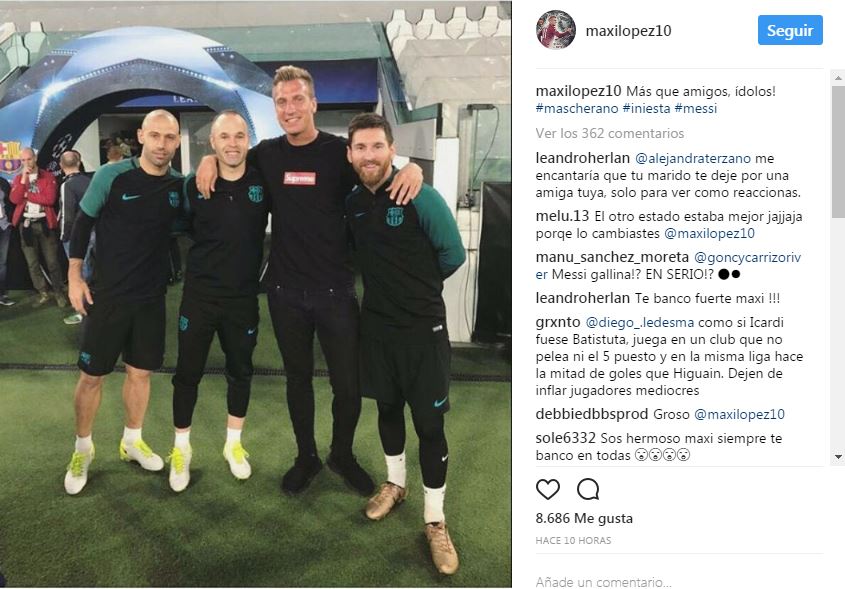Viewport: 845px width, 589px height.
Task: Open the HACE 10 HORAS timestamp
Action: (573, 541)
